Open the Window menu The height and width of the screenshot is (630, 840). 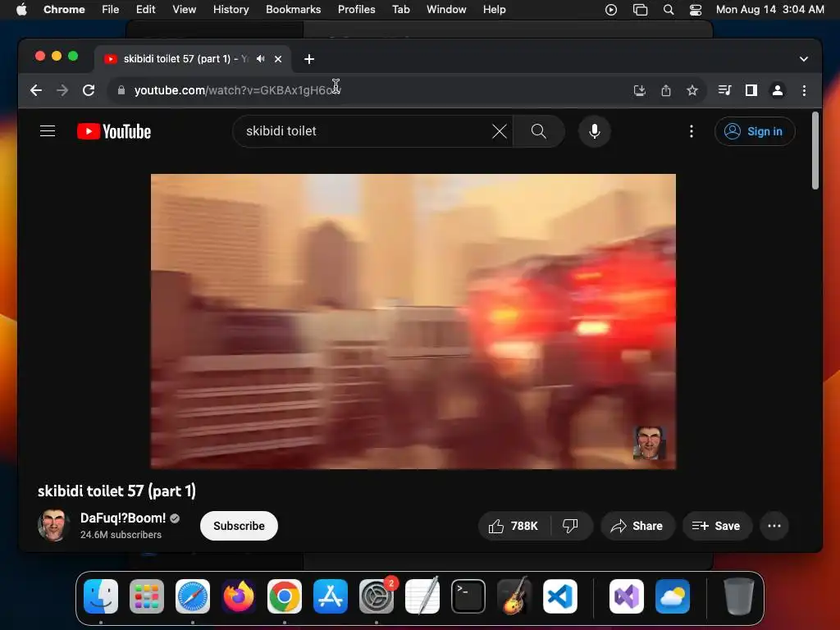point(446,10)
